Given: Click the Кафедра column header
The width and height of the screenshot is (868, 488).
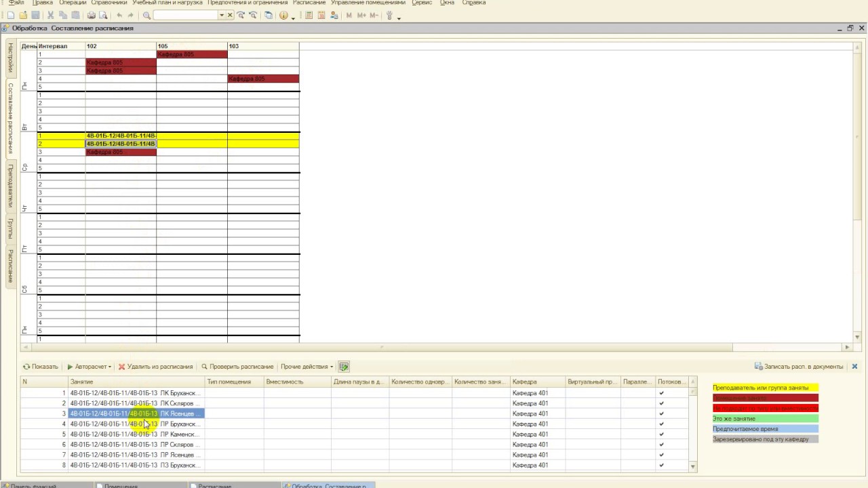Looking at the screenshot, I should (538, 382).
